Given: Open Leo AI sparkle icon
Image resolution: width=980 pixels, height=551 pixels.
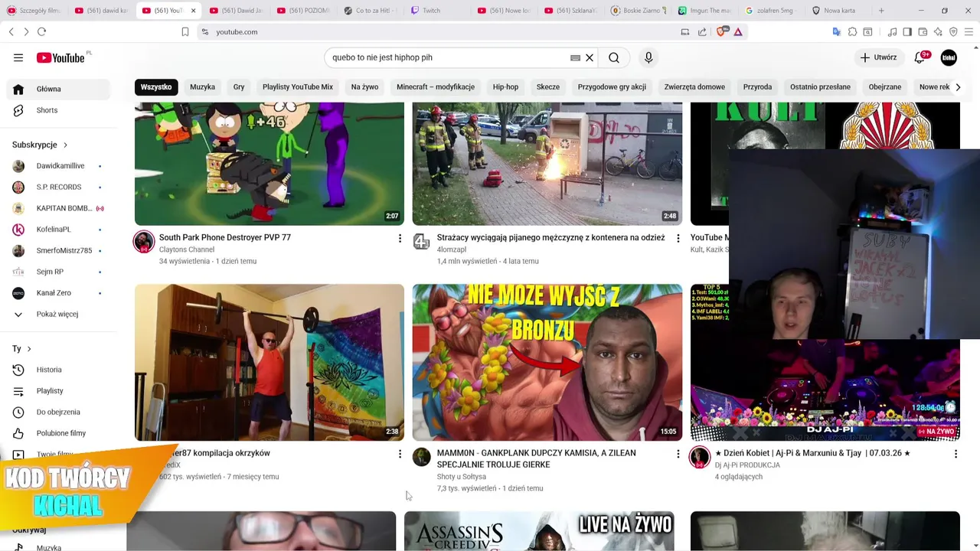Looking at the screenshot, I should (x=938, y=31).
